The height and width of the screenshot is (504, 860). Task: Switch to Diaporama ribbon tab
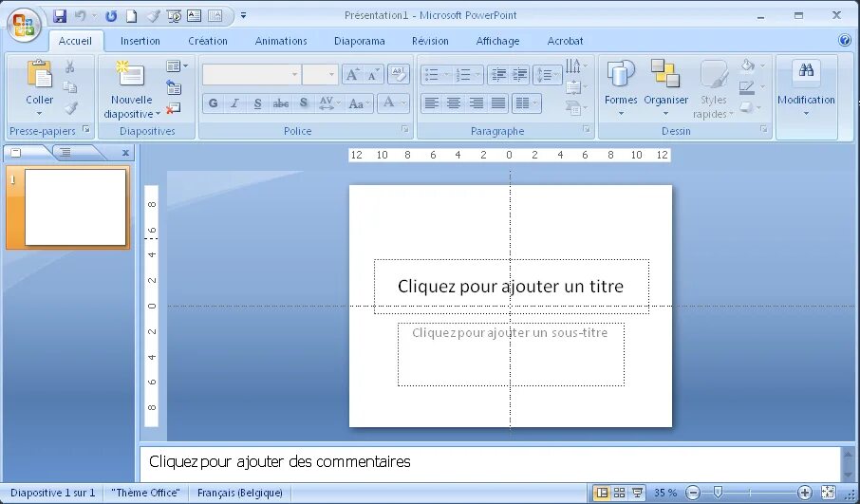pos(359,41)
